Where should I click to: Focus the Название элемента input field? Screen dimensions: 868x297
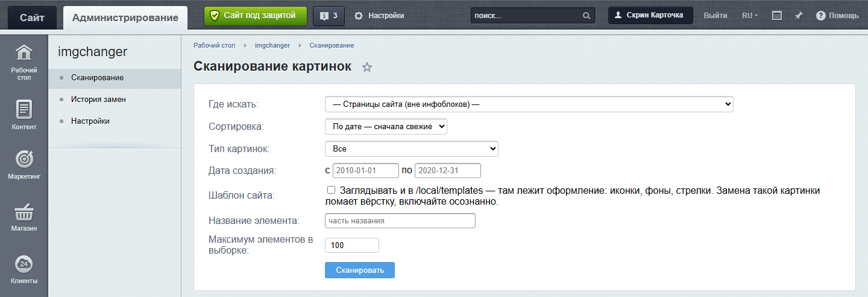click(400, 221)
